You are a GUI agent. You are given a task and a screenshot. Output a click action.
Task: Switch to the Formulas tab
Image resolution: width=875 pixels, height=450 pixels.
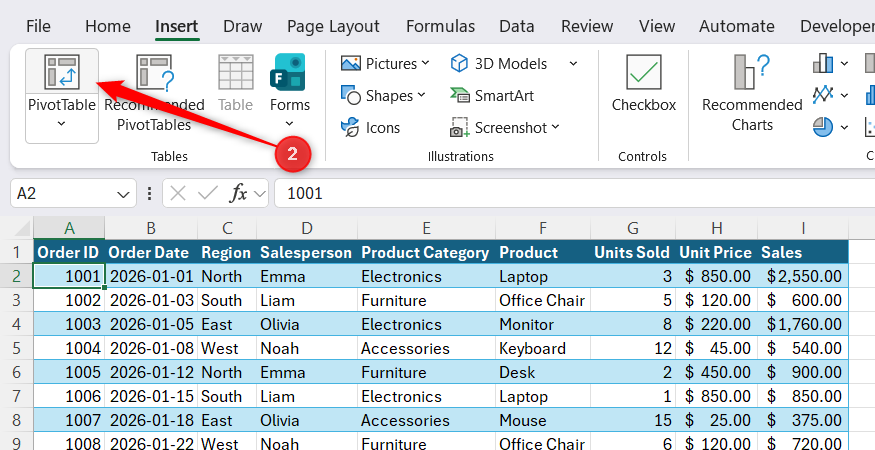point(440,26)
